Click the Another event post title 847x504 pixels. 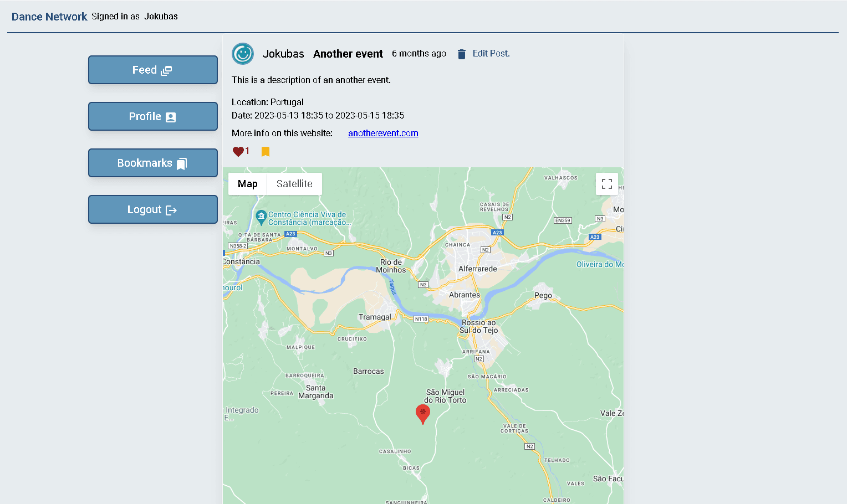[x=348, y=54]
